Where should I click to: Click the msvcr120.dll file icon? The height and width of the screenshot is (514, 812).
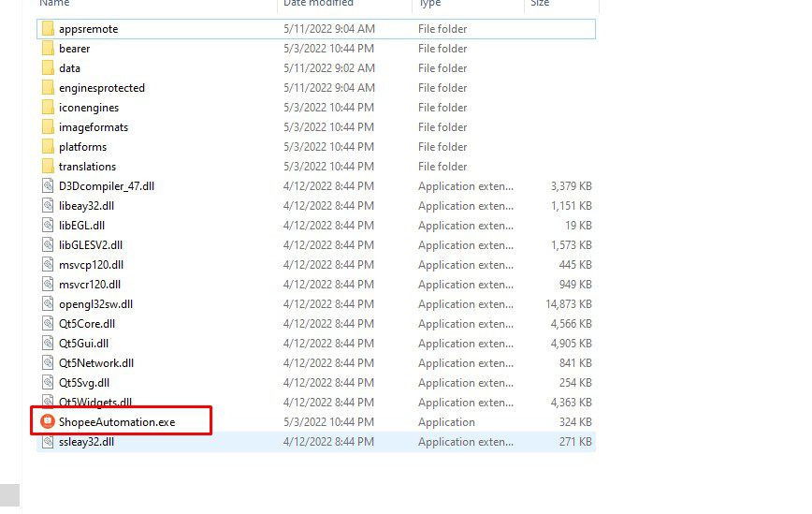pos(48,285)
